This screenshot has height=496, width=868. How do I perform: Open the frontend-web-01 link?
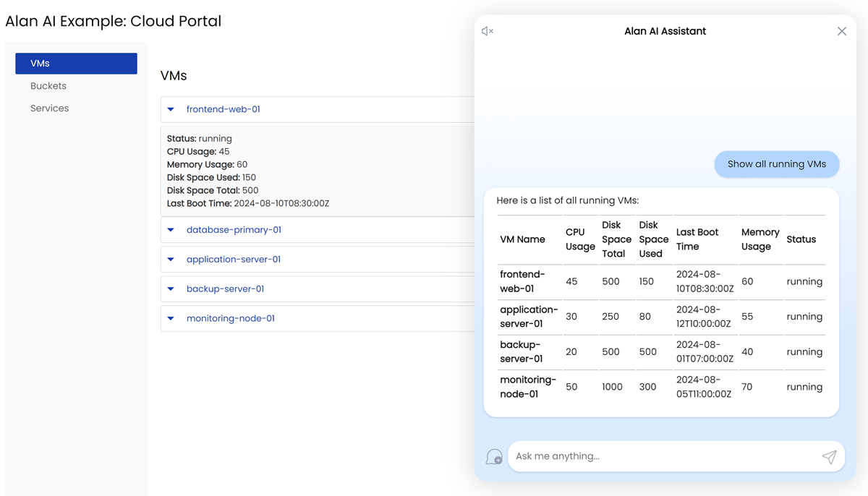(223, 109)
